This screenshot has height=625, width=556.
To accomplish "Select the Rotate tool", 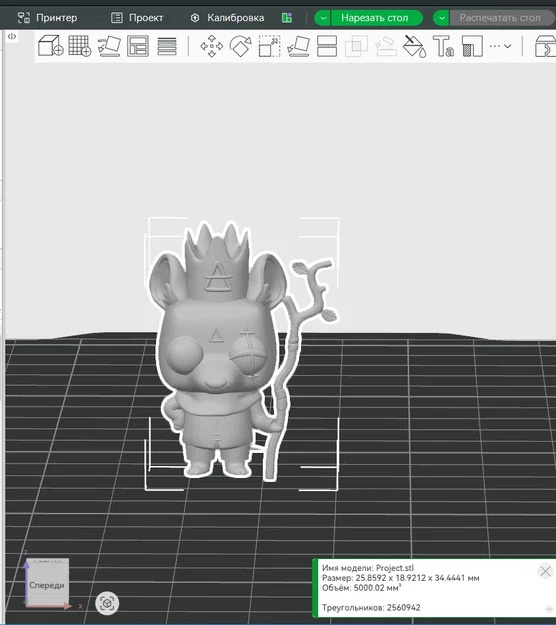I will click(x=241, y=46).
